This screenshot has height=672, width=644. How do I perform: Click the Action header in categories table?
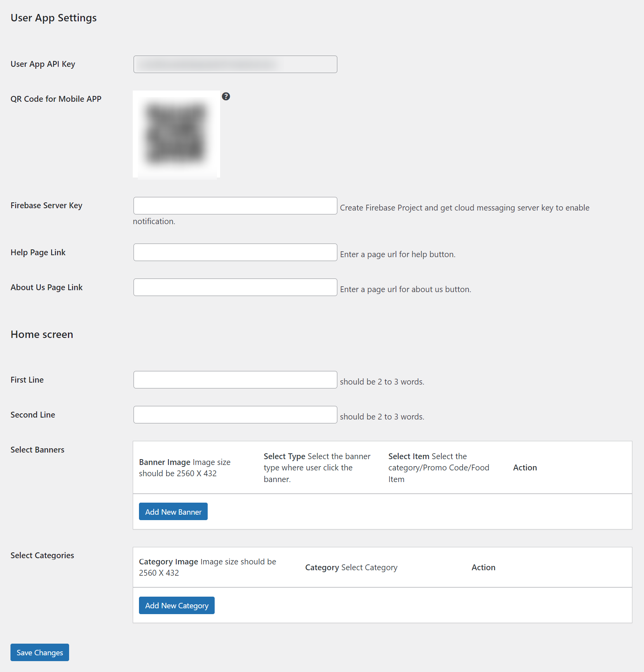[x=483, y=567]
